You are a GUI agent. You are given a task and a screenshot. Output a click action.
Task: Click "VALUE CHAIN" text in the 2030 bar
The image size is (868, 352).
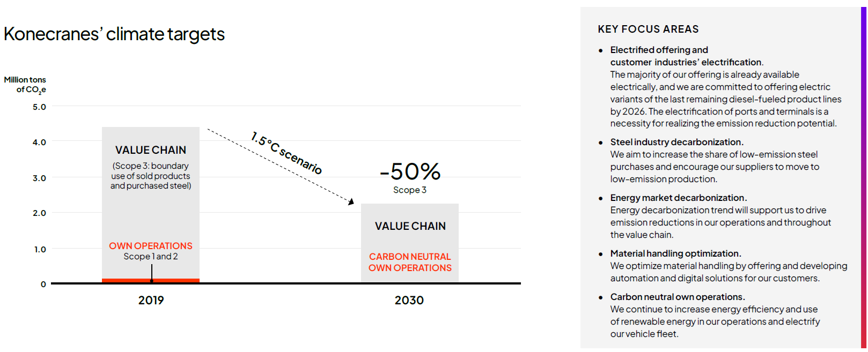[x=410, y=227]
